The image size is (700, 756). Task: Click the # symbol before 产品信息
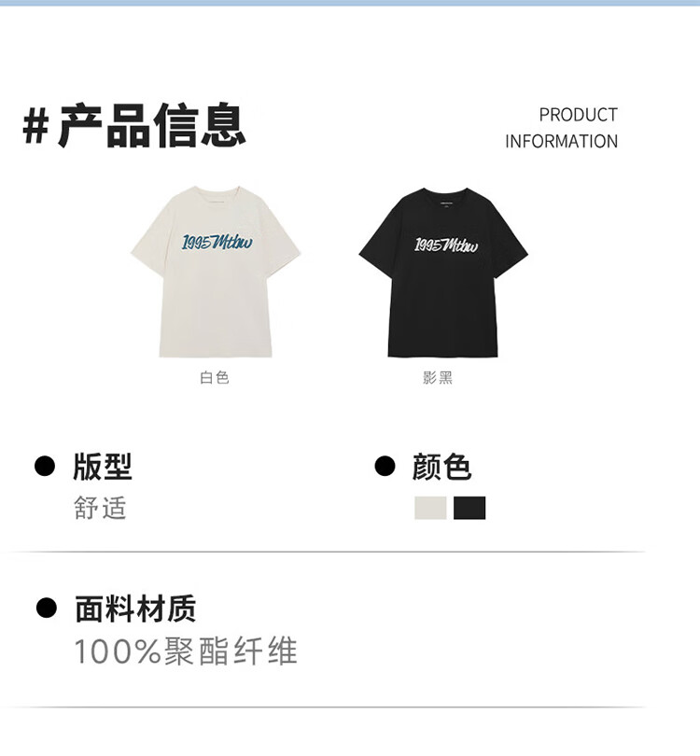(x=35, y=126)
